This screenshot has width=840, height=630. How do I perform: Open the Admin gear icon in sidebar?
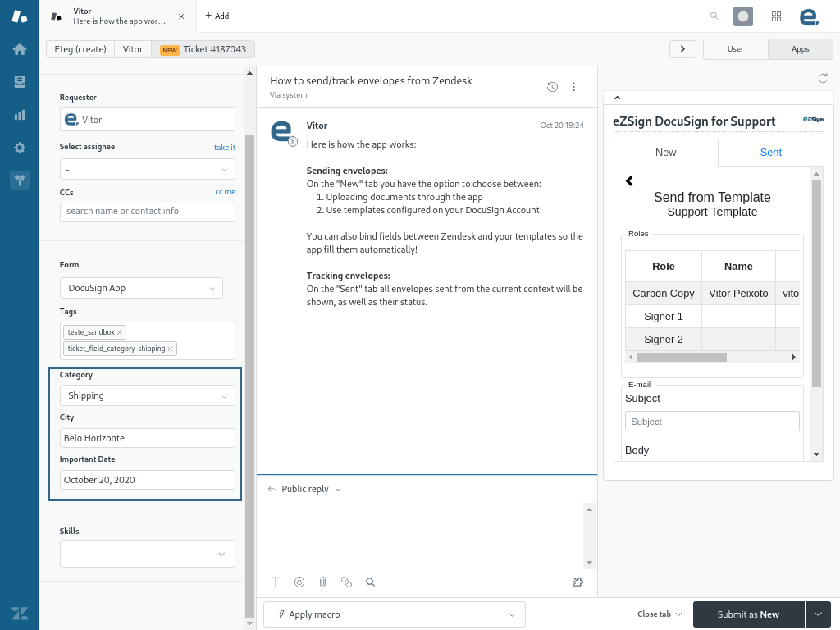[x=20, y=148]
